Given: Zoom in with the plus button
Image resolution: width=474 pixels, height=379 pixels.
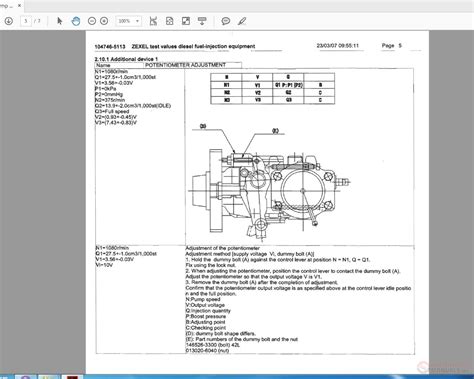Looking at the screenshot, I should [x=104, y=21].
